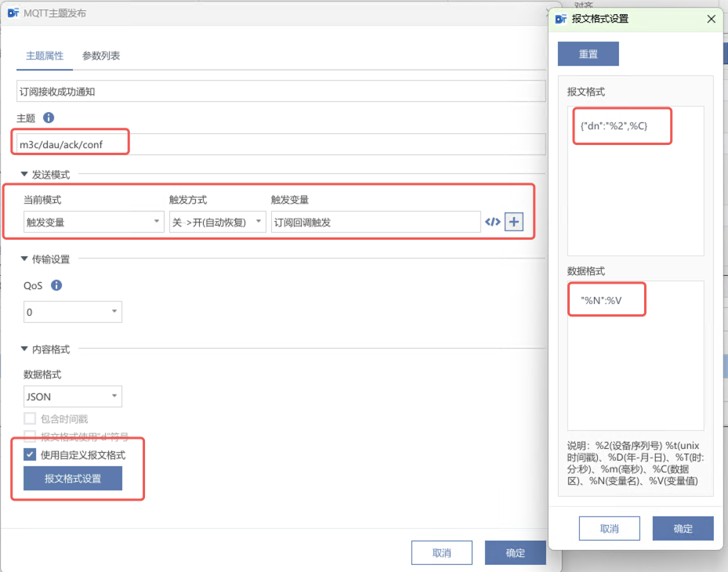Screen dimensions: 728x572
Task: Switch to the 参数列表 tab
Action: click(101, 56)
